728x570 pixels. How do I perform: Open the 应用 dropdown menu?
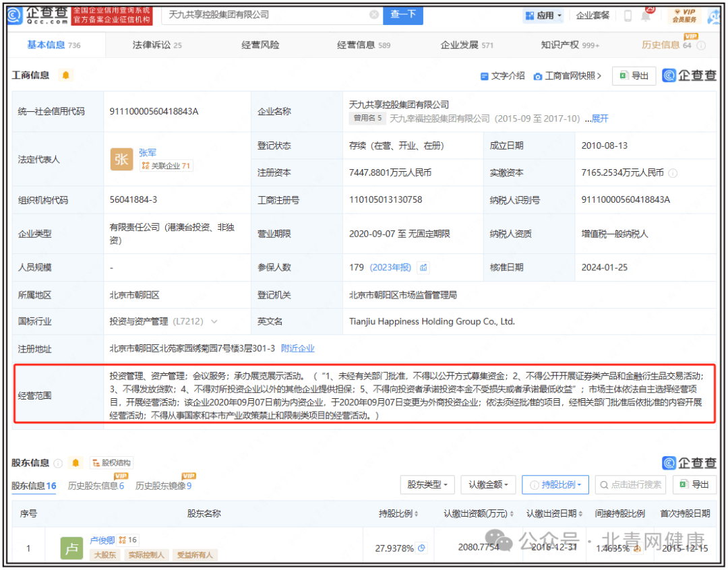pyautogui.click(x=543, y=15)
